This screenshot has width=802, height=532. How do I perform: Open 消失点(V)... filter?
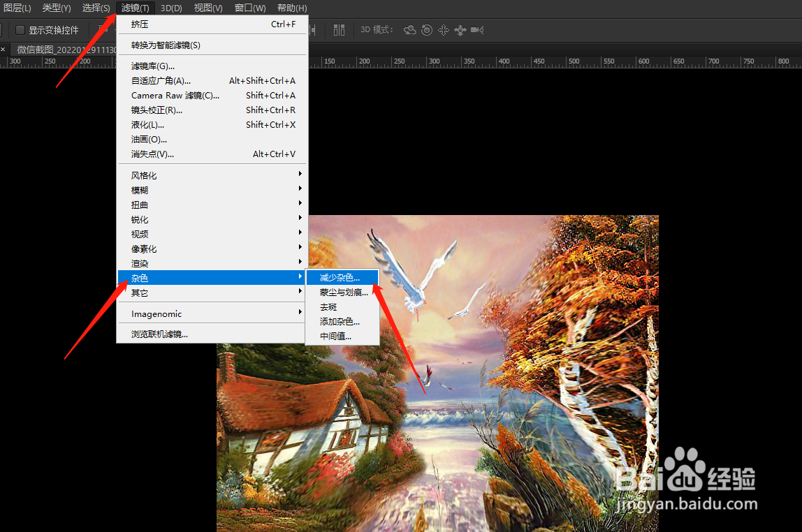(213, 154)
